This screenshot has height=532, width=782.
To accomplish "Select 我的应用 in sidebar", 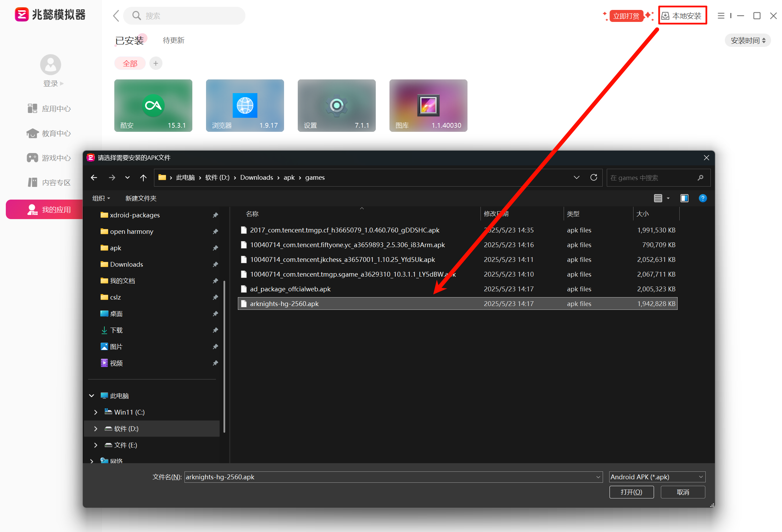I will (44, 210).
